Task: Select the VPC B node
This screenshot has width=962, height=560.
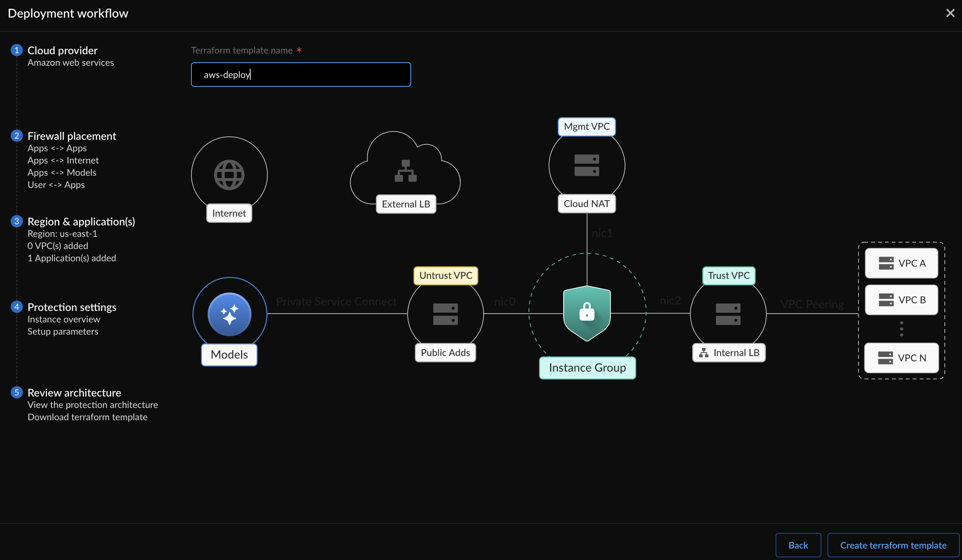Action: pyautogui.click(x=901, y=300)
